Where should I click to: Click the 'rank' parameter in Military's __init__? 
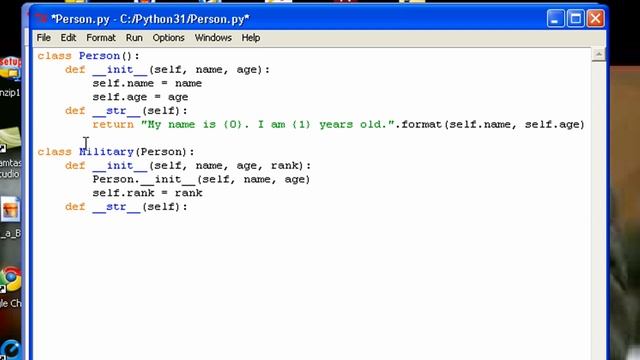[284, 166]
